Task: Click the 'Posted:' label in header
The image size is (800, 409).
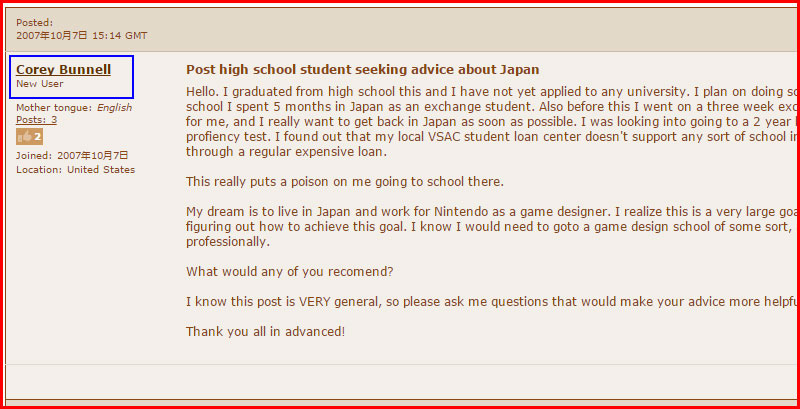Action: [x=35, y=22]
